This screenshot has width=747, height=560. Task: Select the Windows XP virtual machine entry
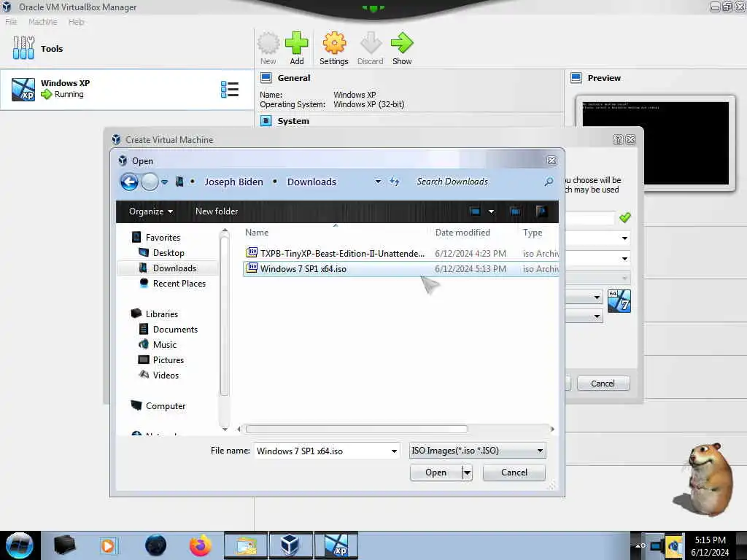pyautogui.click(x=127, y=90)
